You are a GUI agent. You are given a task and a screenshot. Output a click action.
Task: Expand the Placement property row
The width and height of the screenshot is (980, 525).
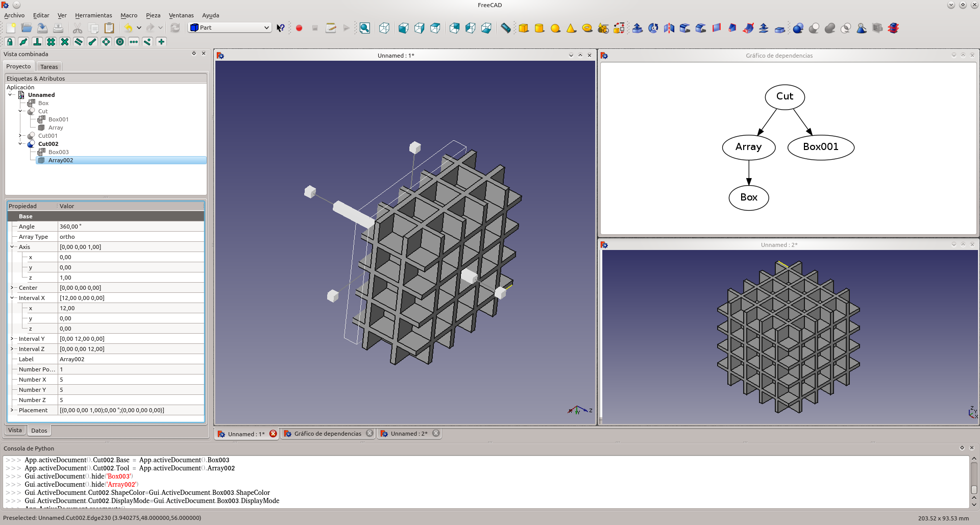pyautogui.click(x=12, y=410)
